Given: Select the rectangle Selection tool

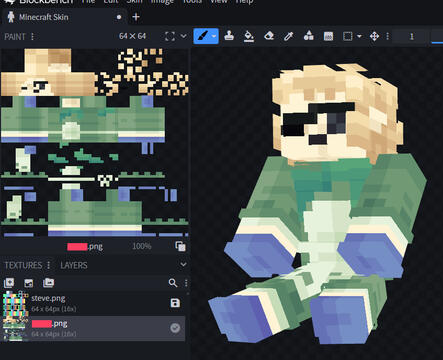Looking at the screenshot, I should click(x=348, y=36).
